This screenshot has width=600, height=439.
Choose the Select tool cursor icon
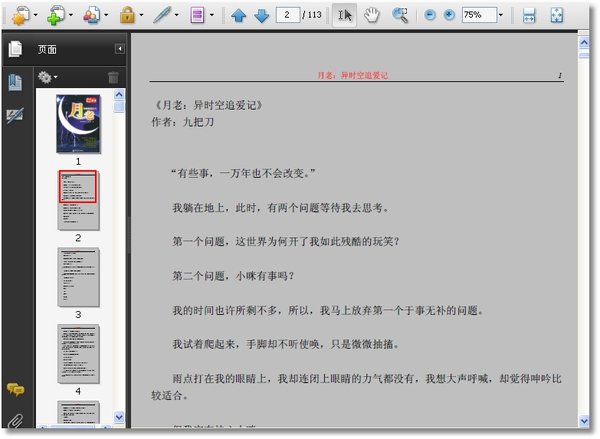[344, 16]
